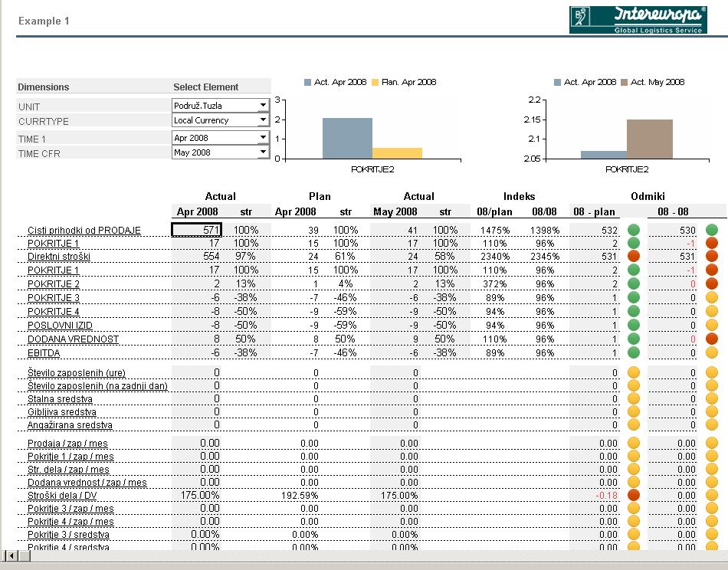Click yellow 08-plan indicator in Stalna sredstva row
The image size is (728, 570).
point(634,398)
